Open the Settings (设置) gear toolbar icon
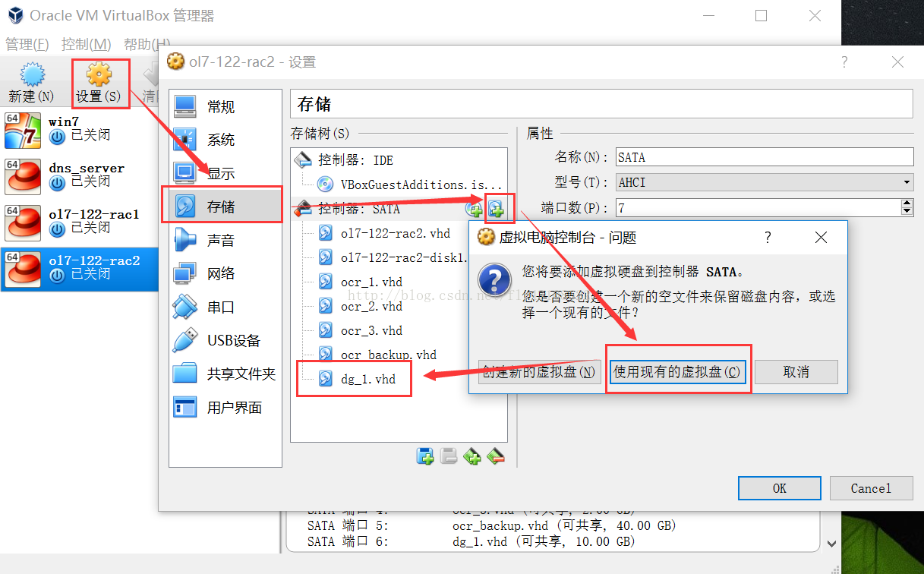924x574 pixels. coord(99,74)
